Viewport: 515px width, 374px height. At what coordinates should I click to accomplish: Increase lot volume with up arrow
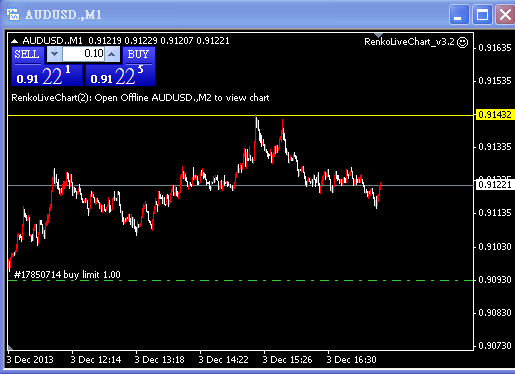click(112, 54)
